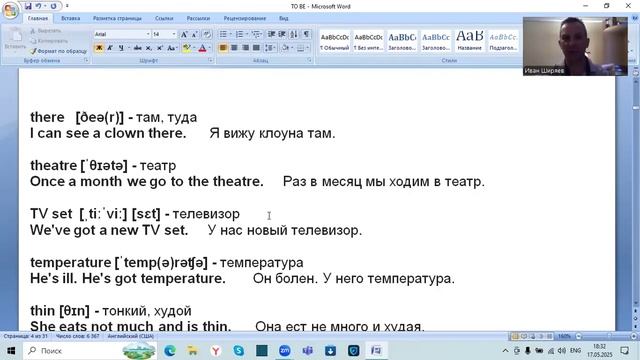Increase font size with grow font icon
640x360 pixels.
click(x=184, y=34)
